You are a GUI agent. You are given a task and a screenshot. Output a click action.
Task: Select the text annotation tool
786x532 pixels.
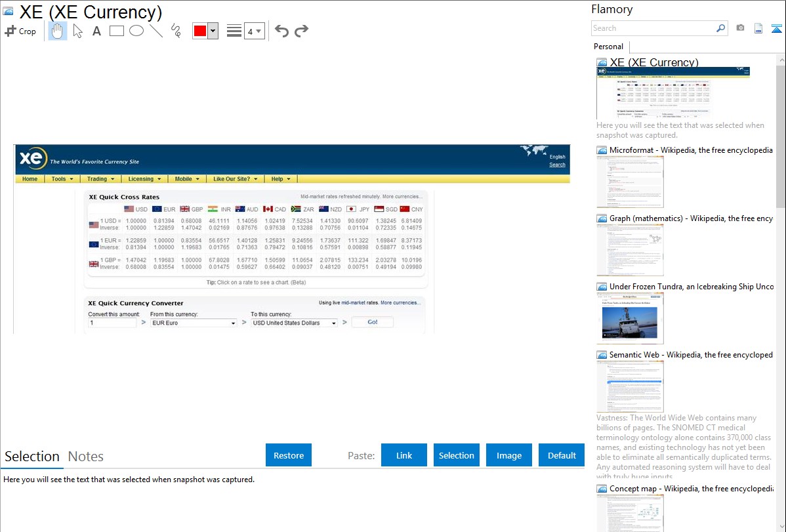[96, 31]
